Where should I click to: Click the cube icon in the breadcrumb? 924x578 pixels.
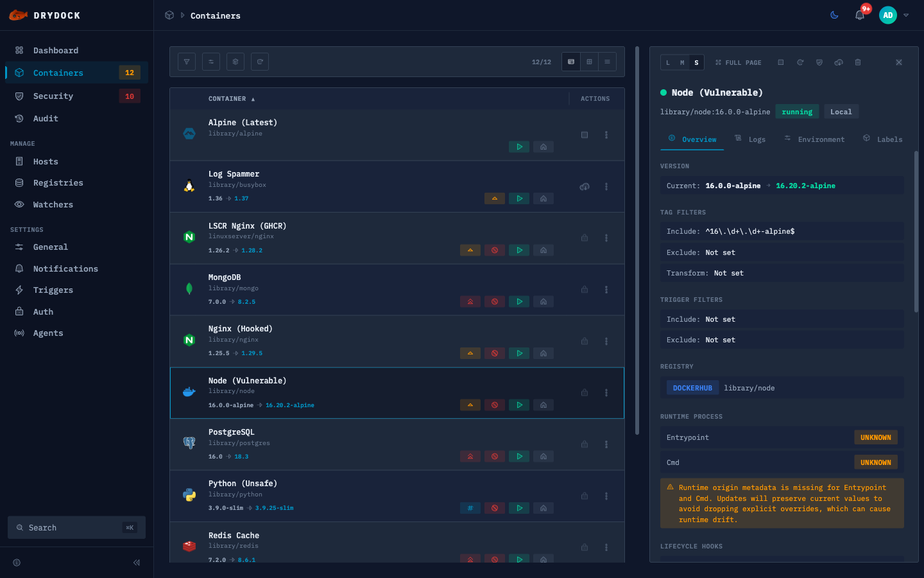[169, 15]
